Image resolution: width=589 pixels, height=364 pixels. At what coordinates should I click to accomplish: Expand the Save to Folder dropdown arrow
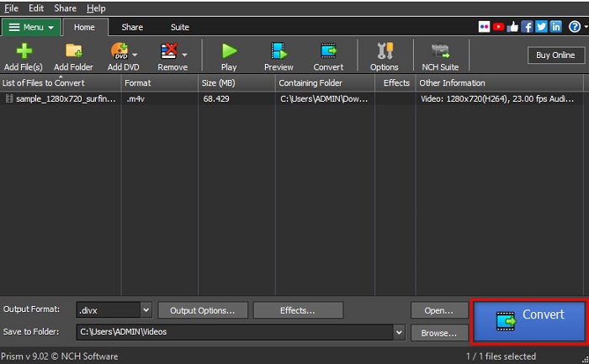point(399,332)
